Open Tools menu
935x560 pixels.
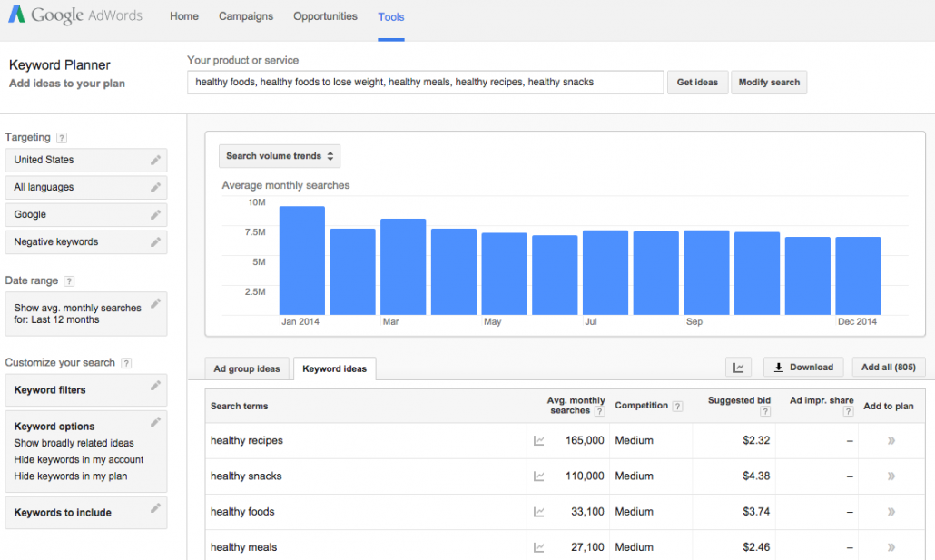[391, 17]
